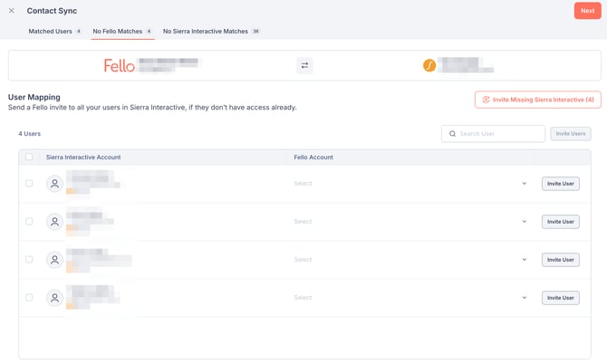This screenshot has width=607, height=364.
Task: Click Invite User for the first row
Action: pyautogui.click(x=561, y=184)
